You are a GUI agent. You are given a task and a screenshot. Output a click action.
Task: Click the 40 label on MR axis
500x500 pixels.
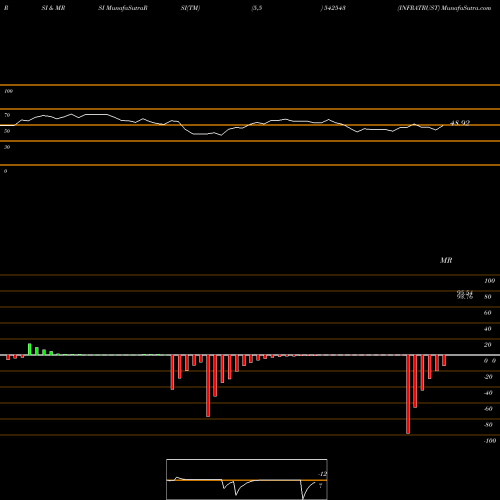[x=488, y=329]
